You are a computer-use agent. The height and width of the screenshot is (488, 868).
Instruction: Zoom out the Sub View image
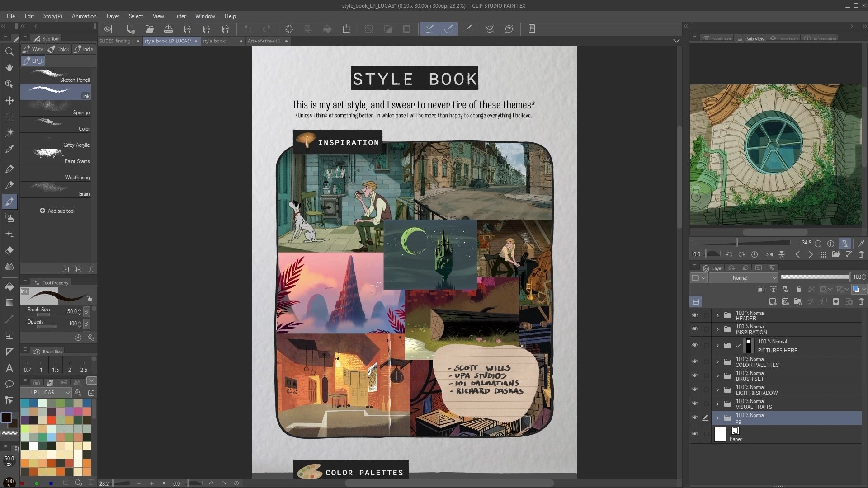(818, 244)
